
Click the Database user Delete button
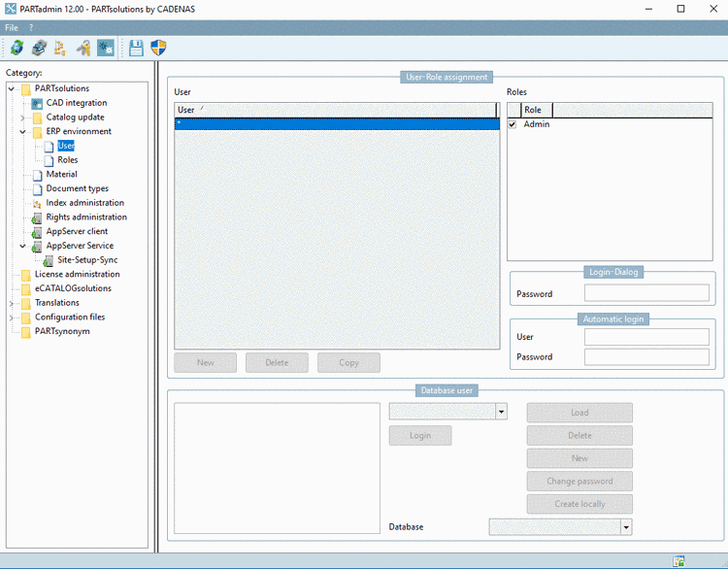tap(579, 436)
